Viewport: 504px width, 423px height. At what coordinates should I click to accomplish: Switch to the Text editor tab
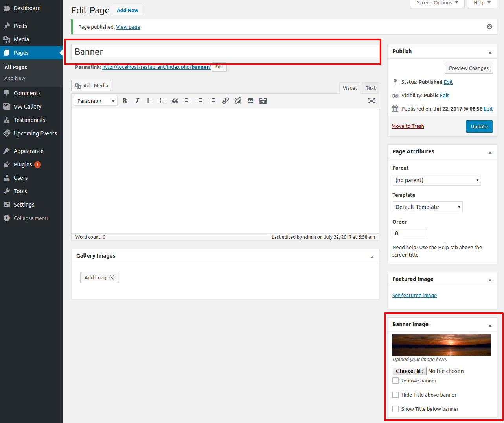(x=370, y=88)
